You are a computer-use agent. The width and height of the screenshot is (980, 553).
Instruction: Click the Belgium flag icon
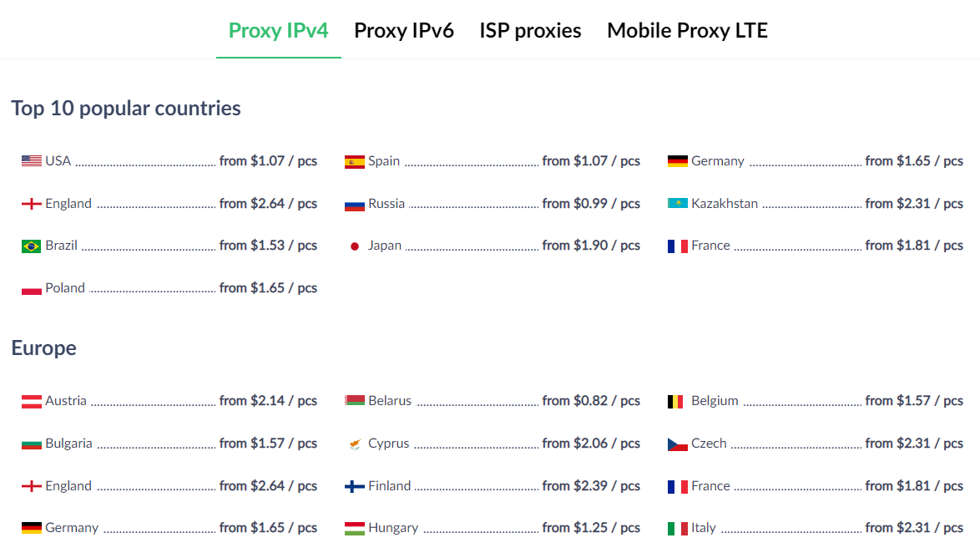pyautogui.click(x=675, y=402)
